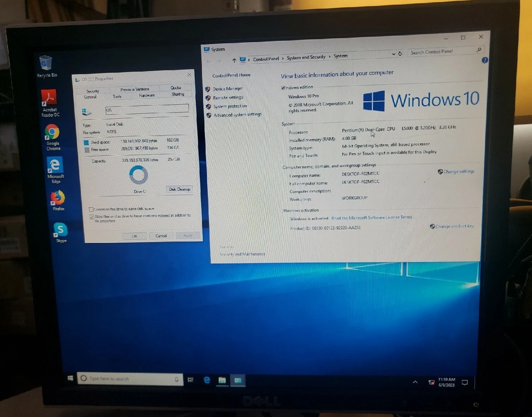
Task: Open Device Manager link
Action: coord(227,89)
